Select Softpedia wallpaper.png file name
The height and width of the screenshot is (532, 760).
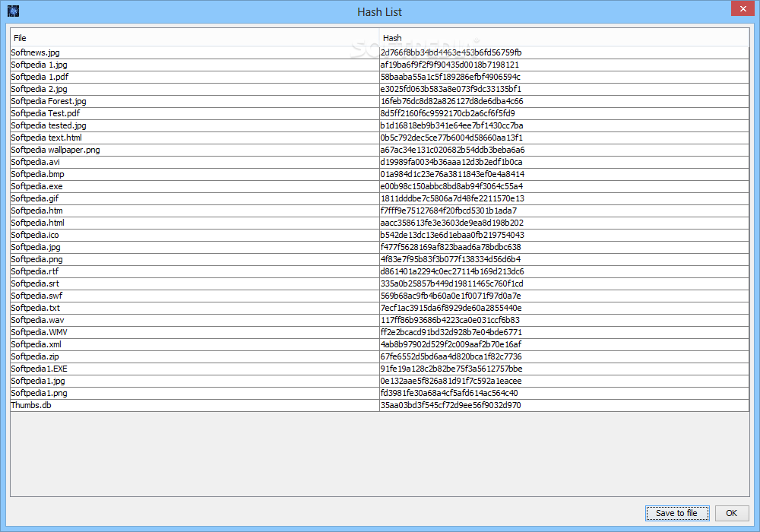tap(55, 150)
